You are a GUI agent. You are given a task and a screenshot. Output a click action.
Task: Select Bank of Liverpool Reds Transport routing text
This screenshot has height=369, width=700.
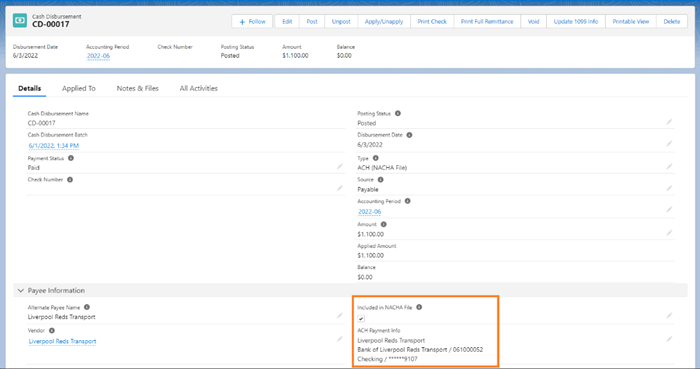(x=420, y=350)
